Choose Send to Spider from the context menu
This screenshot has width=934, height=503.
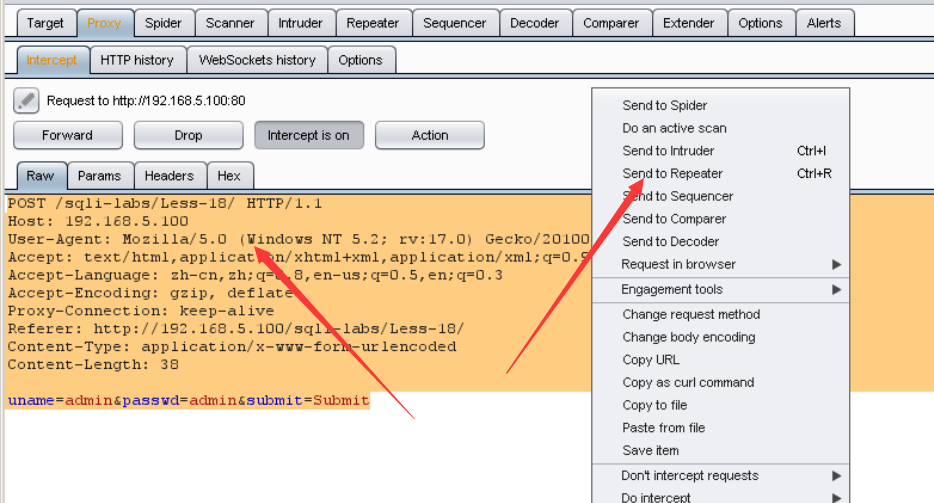720,105
